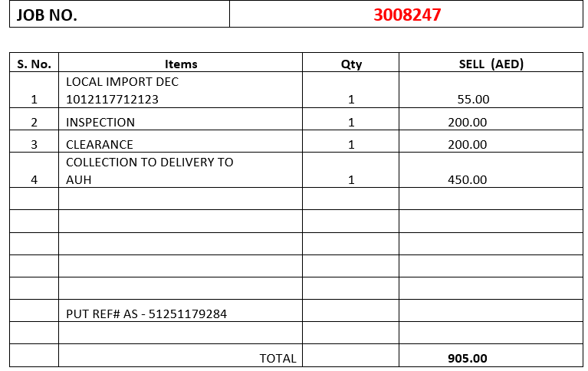This screenshot has width=588, height=371.
Task: Click the LOCAL IMPORT DEC item cell
Action: (180, 90)
